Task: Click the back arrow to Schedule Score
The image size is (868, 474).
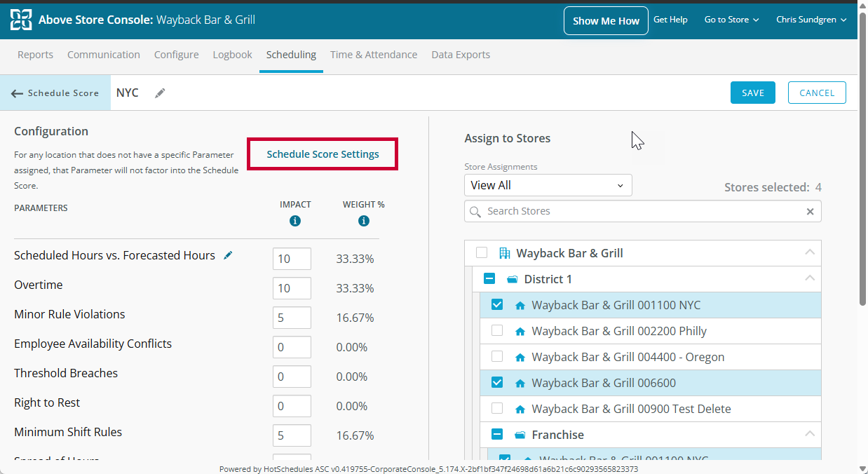Action: [18, 93]
